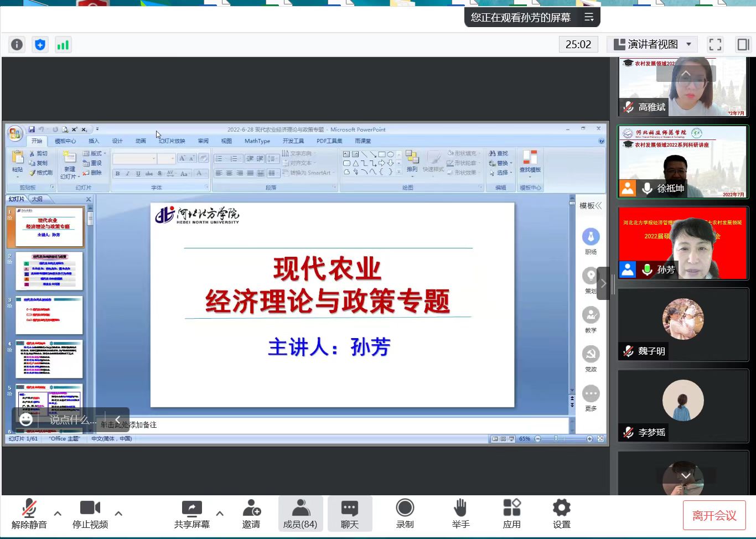Start recording with 录制
756x539 pixels.
(x=405, y=514)
